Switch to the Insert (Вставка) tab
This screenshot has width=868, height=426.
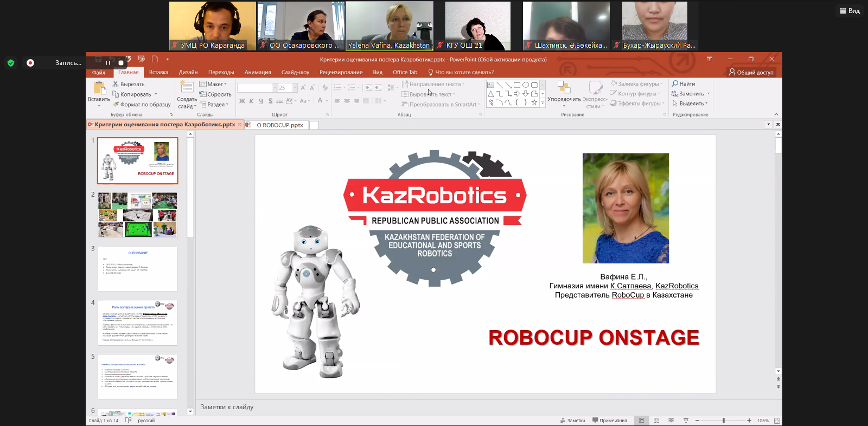[159, 72]
